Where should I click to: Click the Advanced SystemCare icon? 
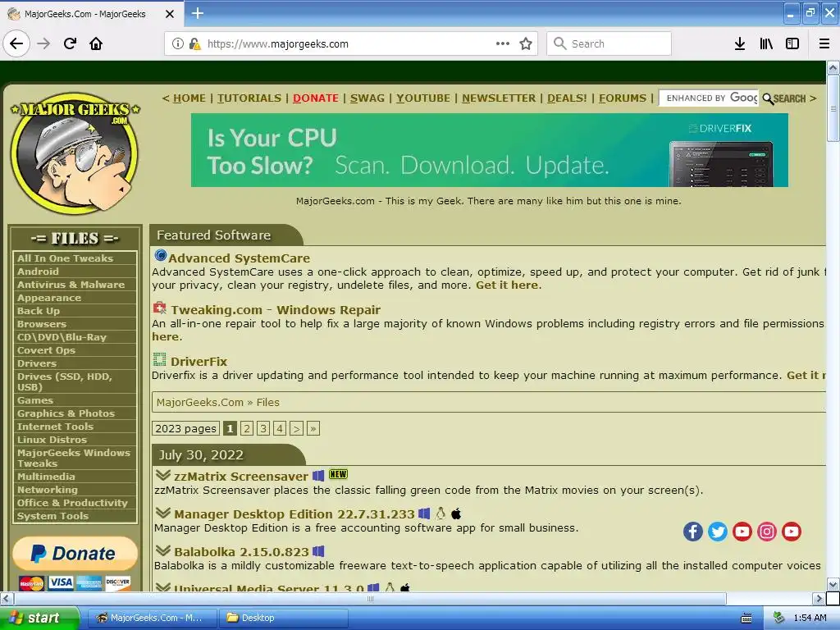tap(160, 256)
